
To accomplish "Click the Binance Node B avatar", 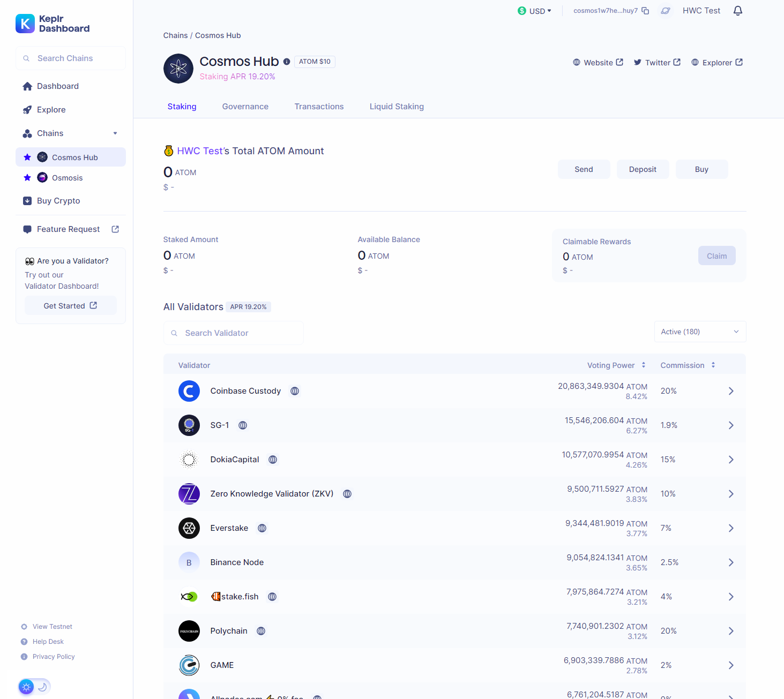I will point(189,562).
